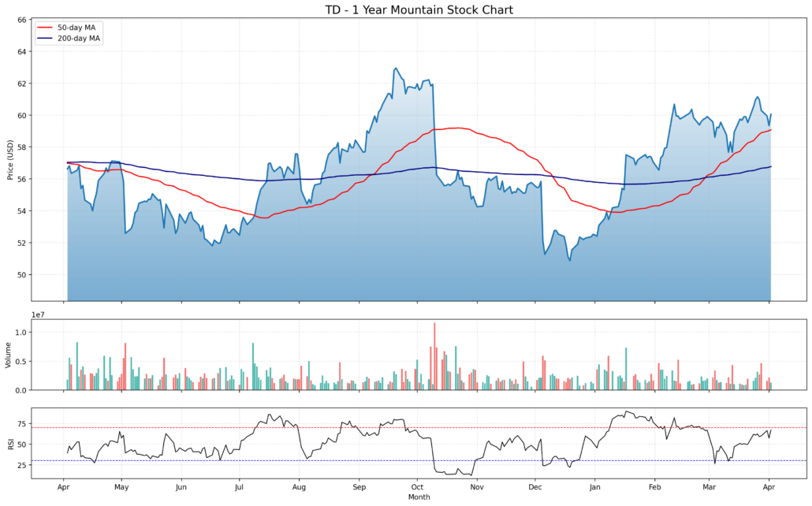Viewport: 812px width, 506px height.
Task: Click the '1e7' scale multiplier above volume axis
Action: (37, 314)
